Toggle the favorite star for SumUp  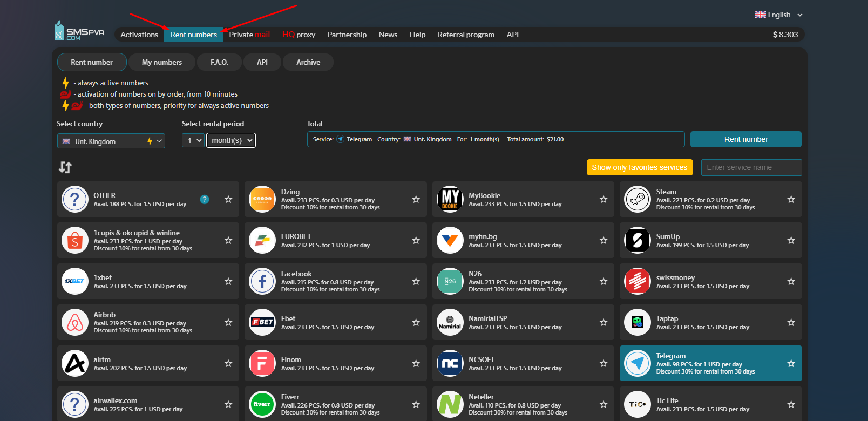[x=791, y=240]
